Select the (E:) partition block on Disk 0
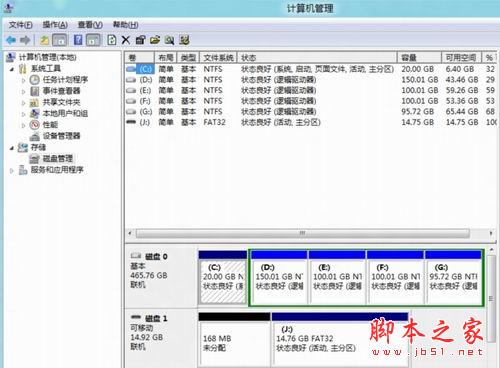 pos(337,278)
